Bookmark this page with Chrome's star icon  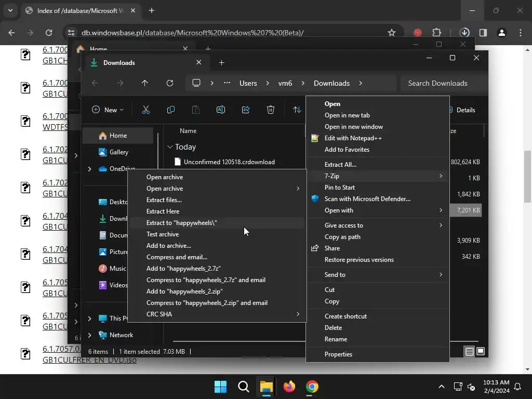tap(392, 33)
